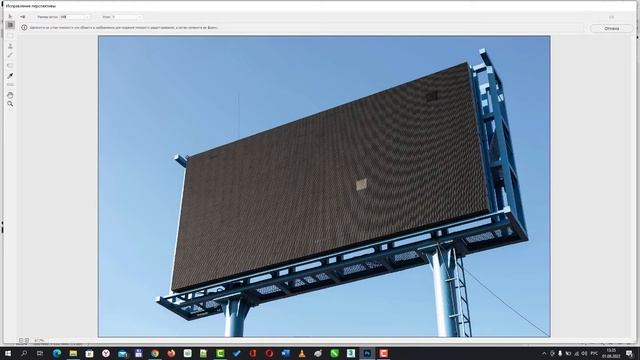
Task: Select the Hand tool
Action: click(10, 95)
